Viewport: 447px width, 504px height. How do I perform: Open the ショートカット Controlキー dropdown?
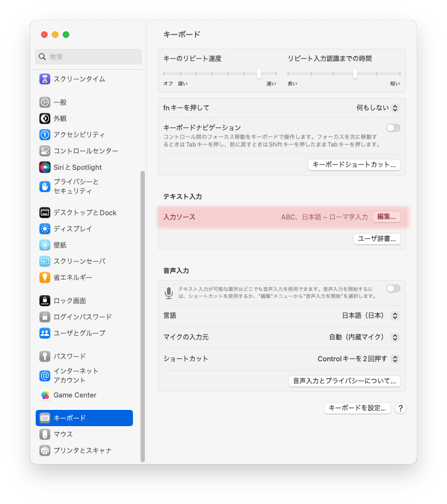coord(358,359)
